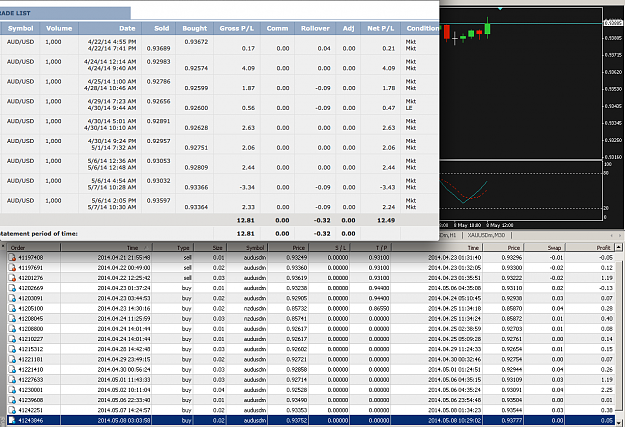Click the icon of order 41210227
This screenshot has width=625, height=427.
click(x=12, y=339)
